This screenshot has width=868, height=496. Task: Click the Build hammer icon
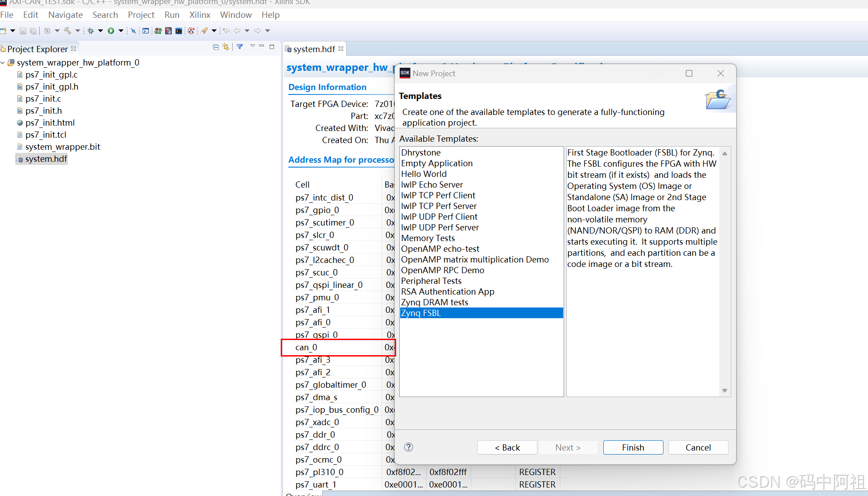pos(68,31)
